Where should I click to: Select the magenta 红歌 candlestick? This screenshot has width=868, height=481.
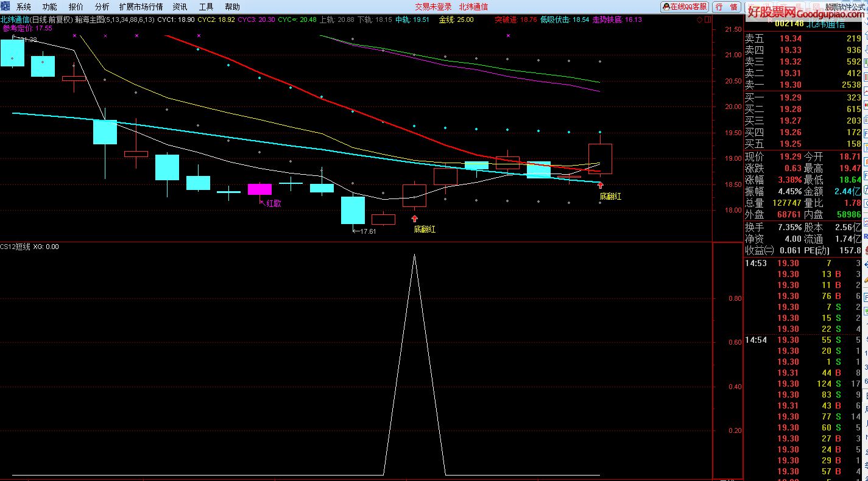tap(259, 189)
